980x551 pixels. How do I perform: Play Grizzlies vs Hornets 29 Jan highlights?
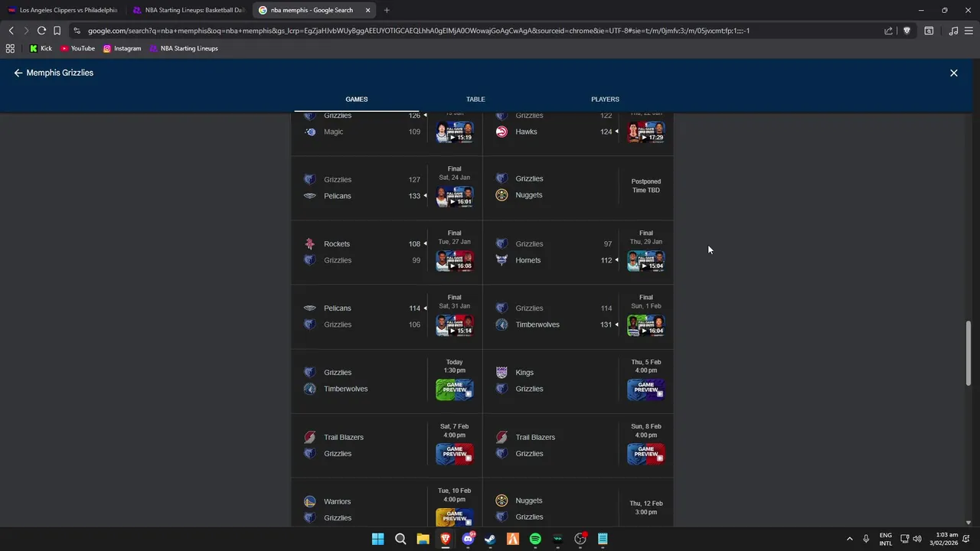pos(646,260)
